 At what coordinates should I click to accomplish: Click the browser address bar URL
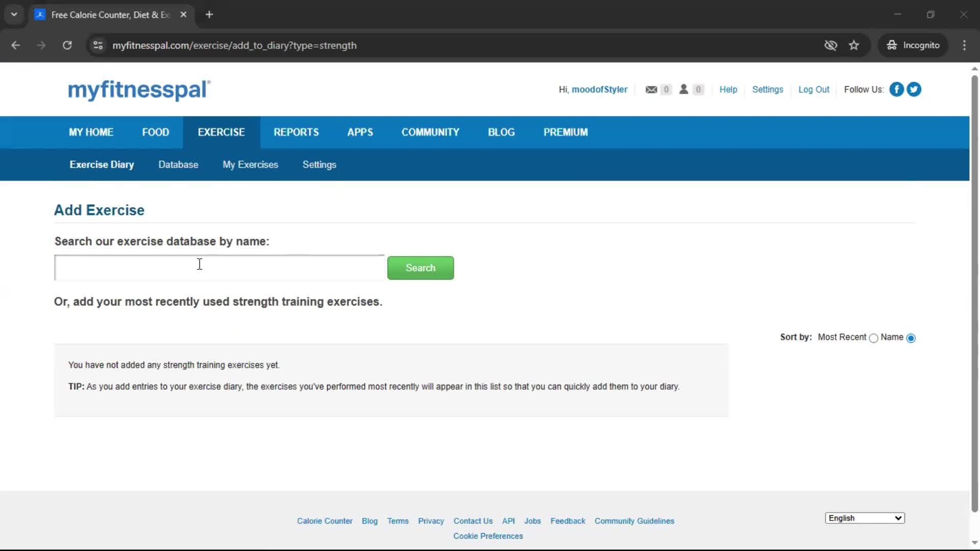click(234, 45)
